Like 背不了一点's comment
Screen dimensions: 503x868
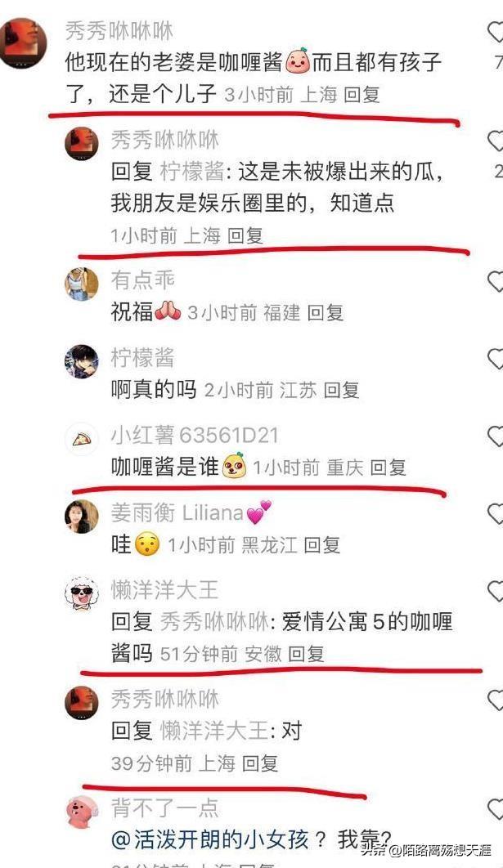tap(496, 809)
